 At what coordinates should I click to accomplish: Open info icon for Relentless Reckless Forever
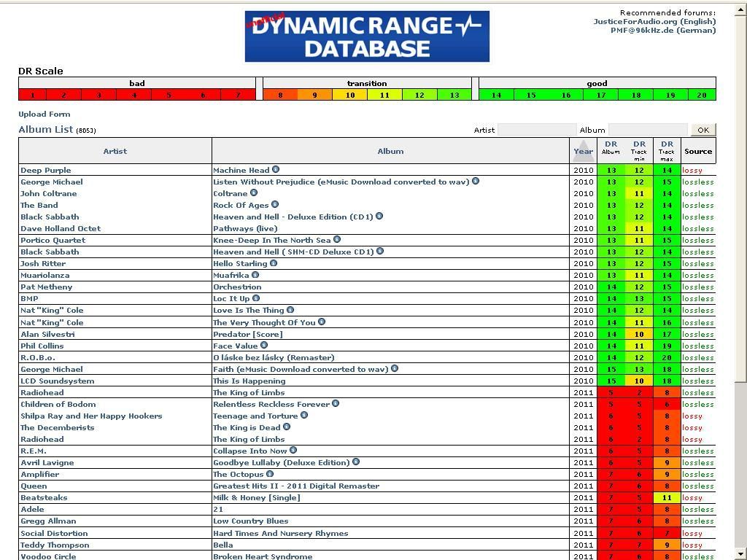tap(336, 403)
